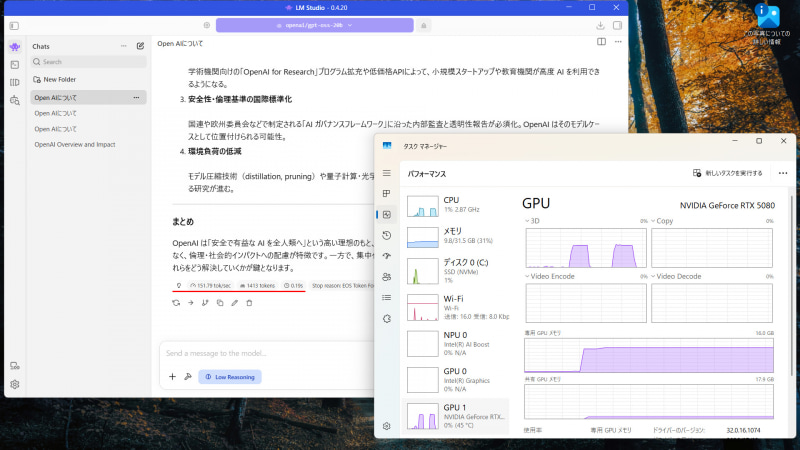Screen dimensions: 800x450
Task: Toggle the Low Reasoning button
Action: pos(230,377)
